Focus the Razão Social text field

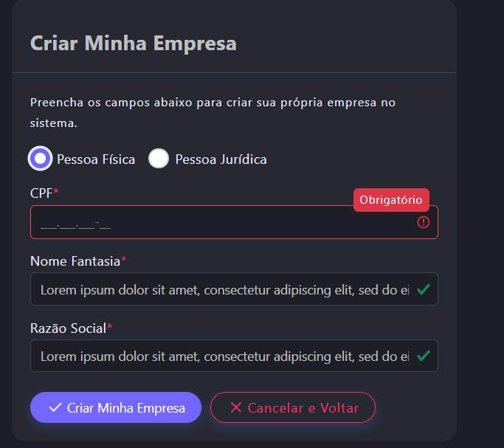tap(221, 356)
